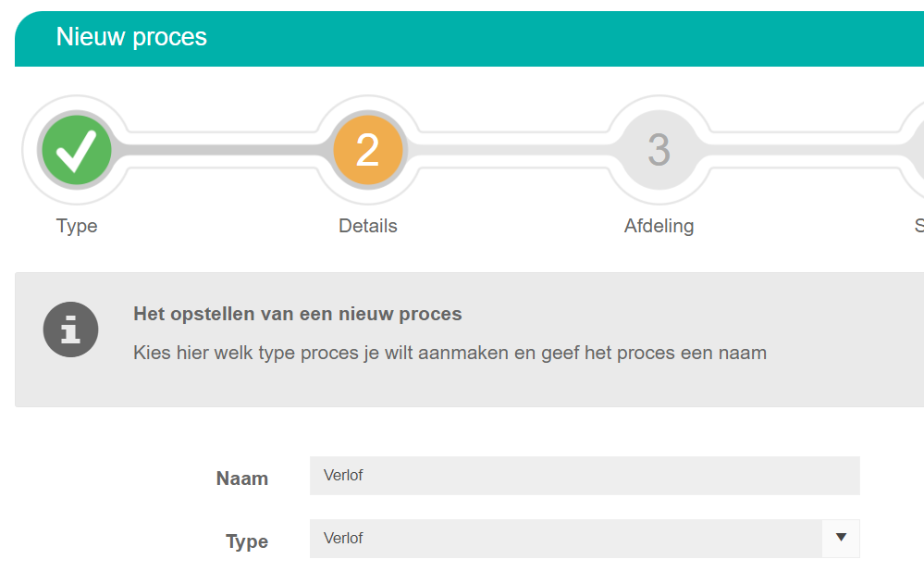Click the 'Naam' field label

coord(242,479)
